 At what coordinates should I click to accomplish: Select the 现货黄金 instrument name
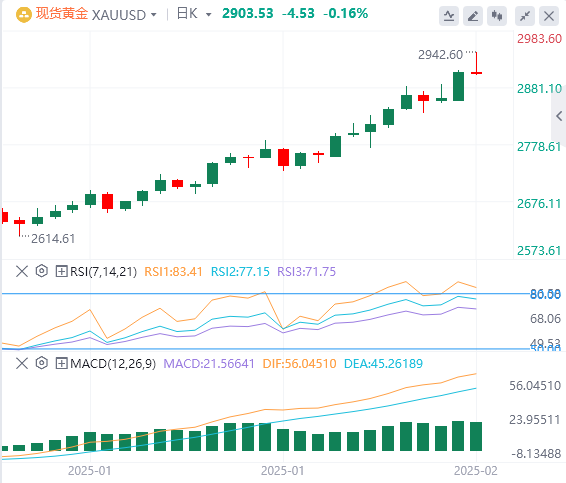coord(62,14)
